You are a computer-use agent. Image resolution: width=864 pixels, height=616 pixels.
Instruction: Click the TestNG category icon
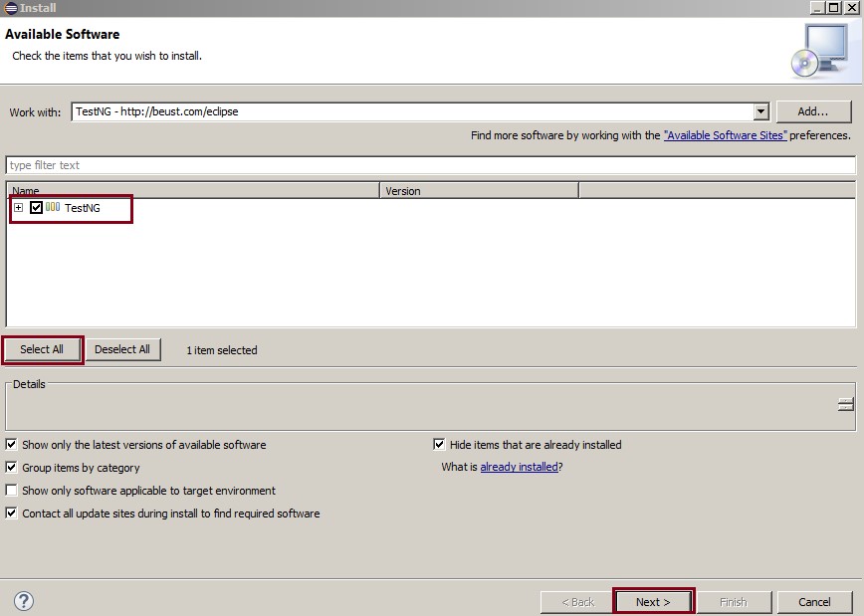[53, 207]
